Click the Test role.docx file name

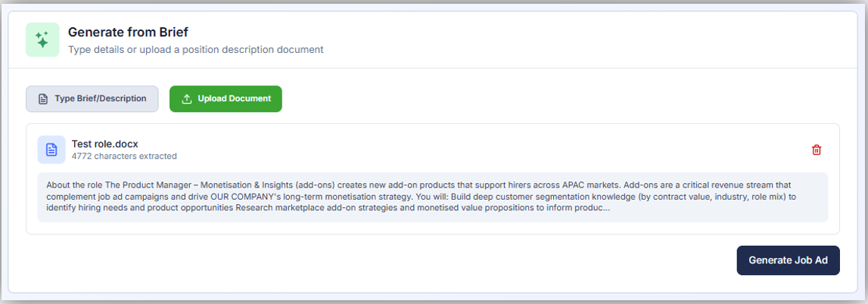coord(104,144)
